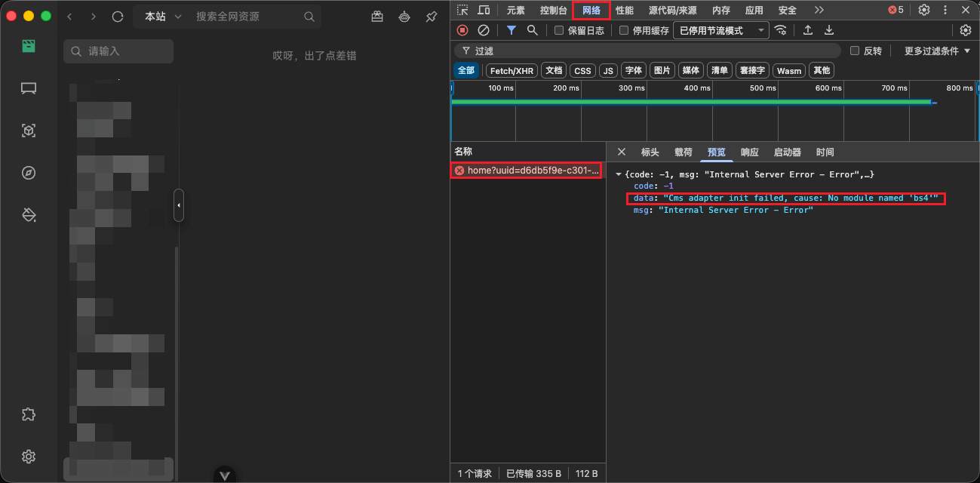
Task: Export the HAR file via download icon
Action: point(828,30)
